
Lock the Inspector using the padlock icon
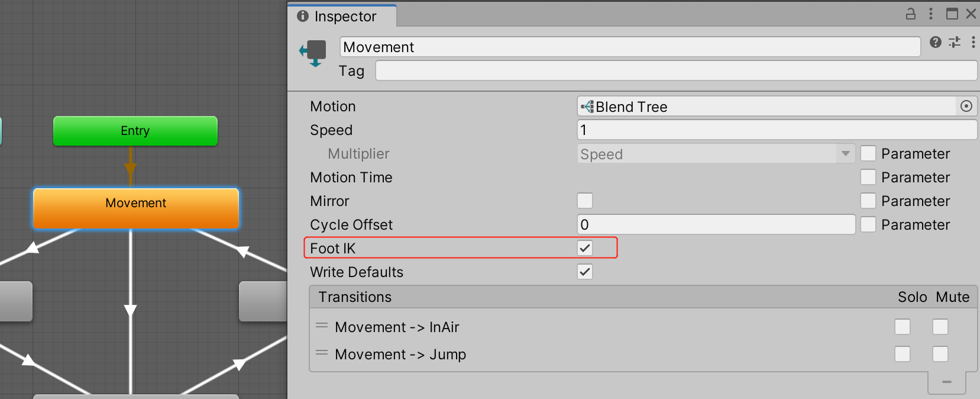(911, 14)
